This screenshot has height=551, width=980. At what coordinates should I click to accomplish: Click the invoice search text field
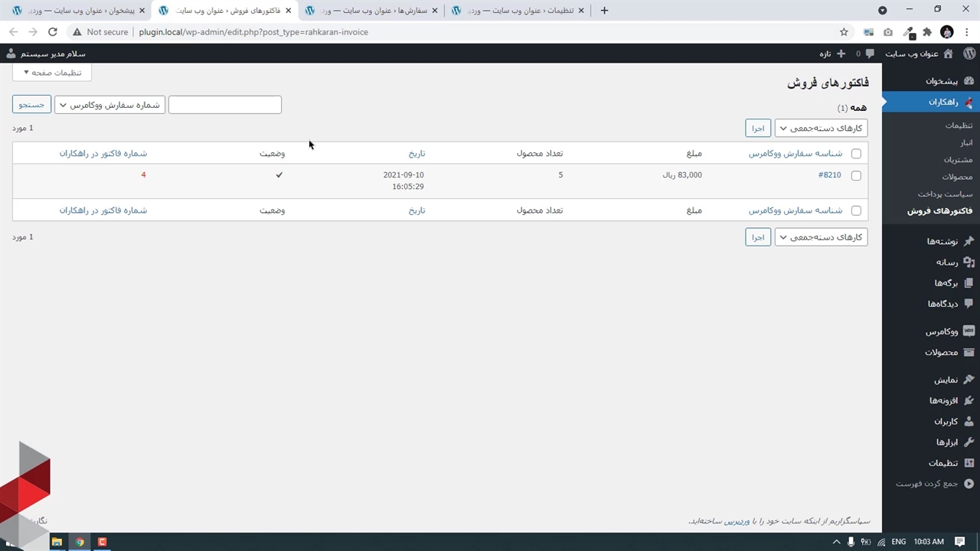(x=224, y=105)
